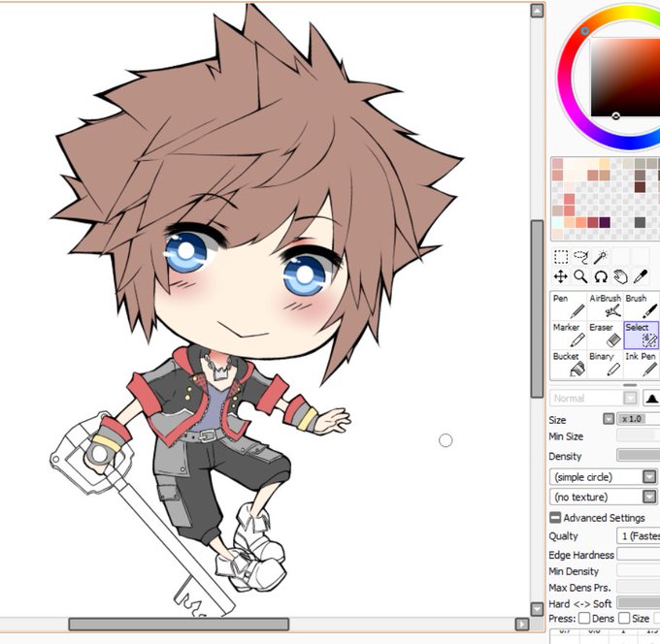The height and width of the screenshot is (644, 660).
Task: Select the rectangular Selection tool
Action: tap(561, 256)
